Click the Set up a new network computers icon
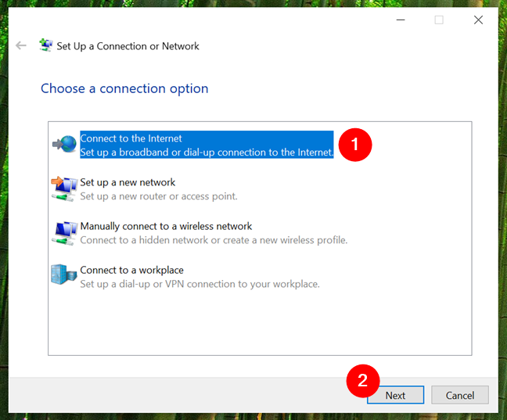 [64, 188]
